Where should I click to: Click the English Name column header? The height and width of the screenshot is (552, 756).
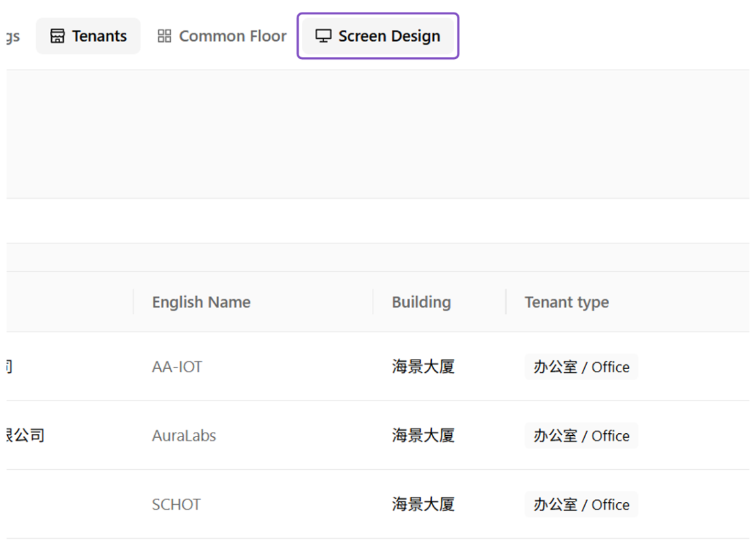pos(201,302)
